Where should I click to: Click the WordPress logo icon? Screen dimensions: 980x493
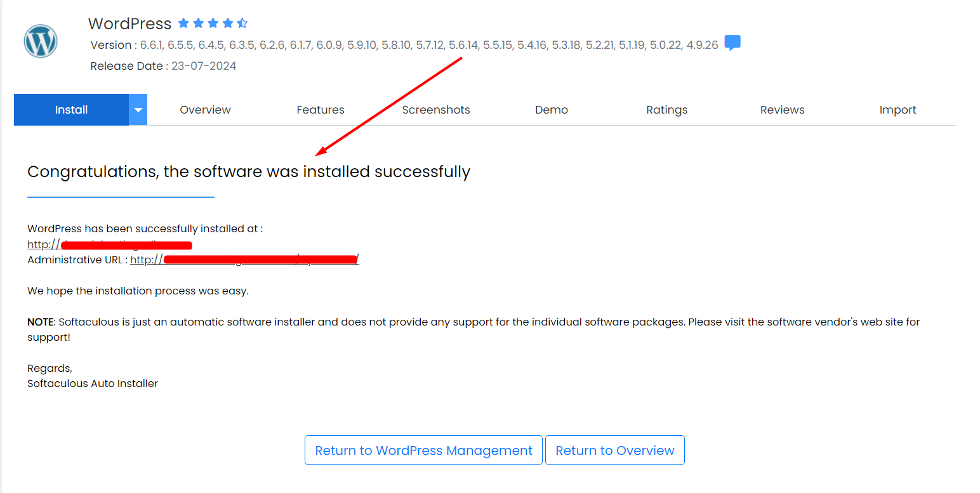point(41,41)
